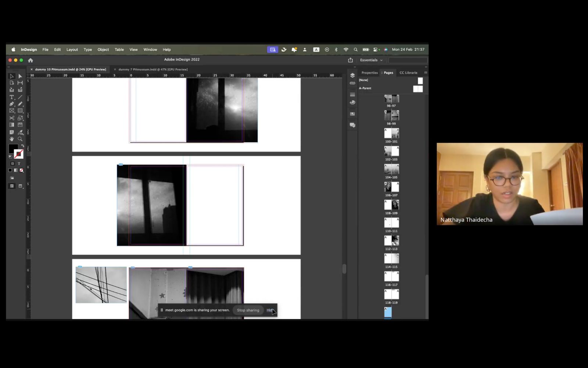
Task: Toggle formatting affects text button
Action: pos(19,163)
